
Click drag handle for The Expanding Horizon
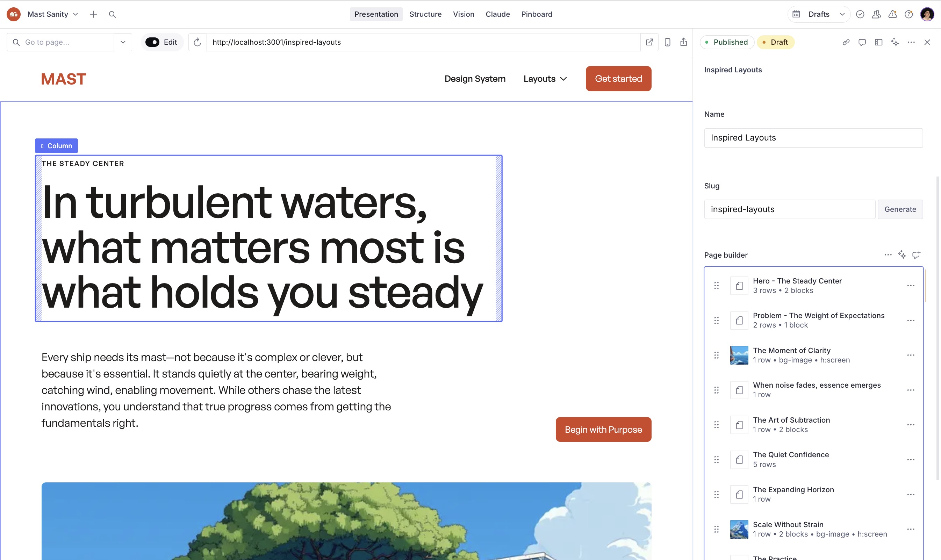pyautogui.click(x=717, y=495)
